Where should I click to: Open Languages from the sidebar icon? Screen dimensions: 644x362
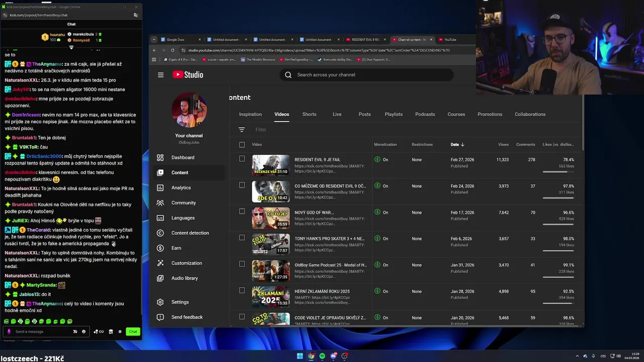coord(160,218)
